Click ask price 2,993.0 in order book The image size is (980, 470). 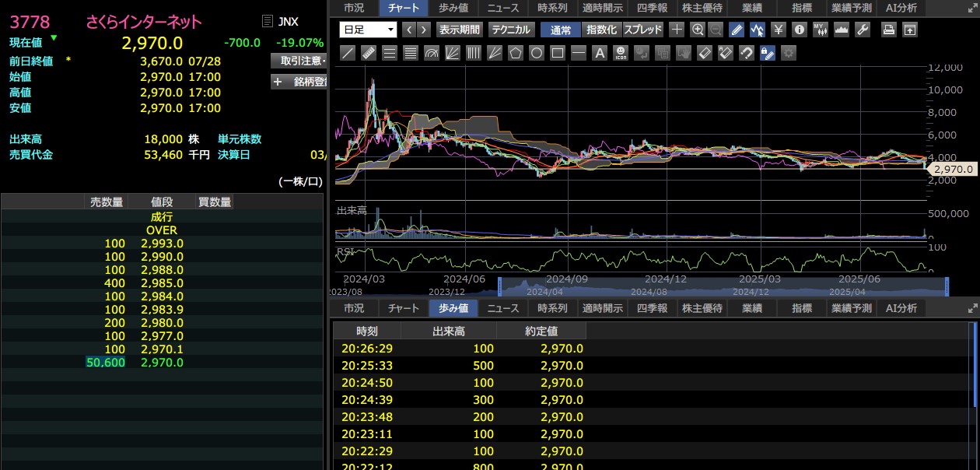coord(162,244)
